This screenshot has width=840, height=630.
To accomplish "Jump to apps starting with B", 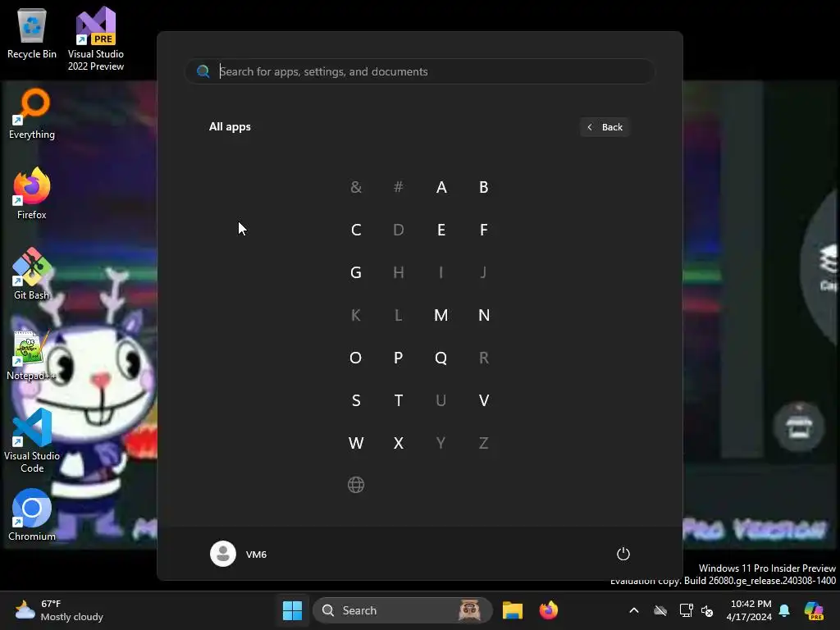I will [x=484, y=187].
